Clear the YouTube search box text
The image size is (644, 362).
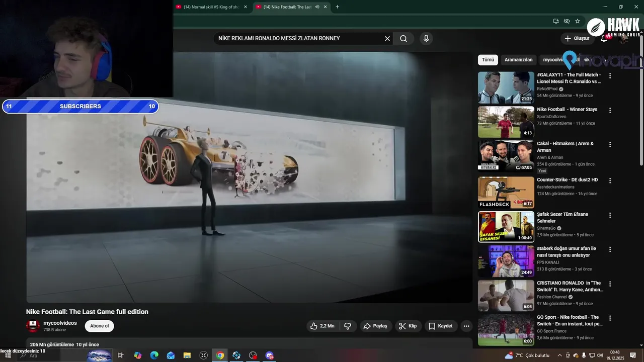[x=387, y=39]
